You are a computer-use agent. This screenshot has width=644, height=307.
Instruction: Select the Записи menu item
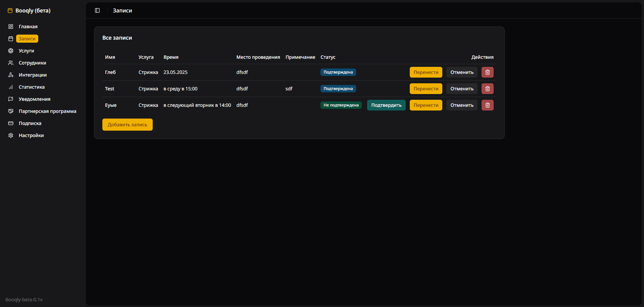pyautogui.click(x=27, y=39)
